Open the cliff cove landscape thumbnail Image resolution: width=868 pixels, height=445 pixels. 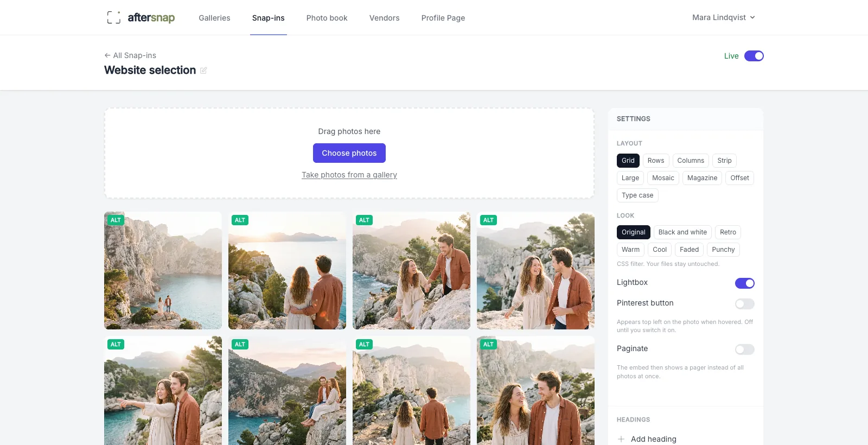(163, 270)
